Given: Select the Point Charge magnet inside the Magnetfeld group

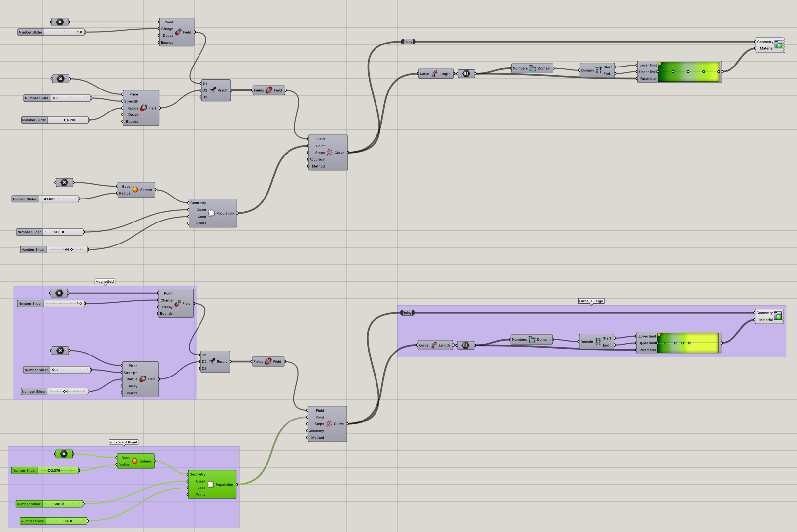Looking at the screenshot, I should 178,303.
